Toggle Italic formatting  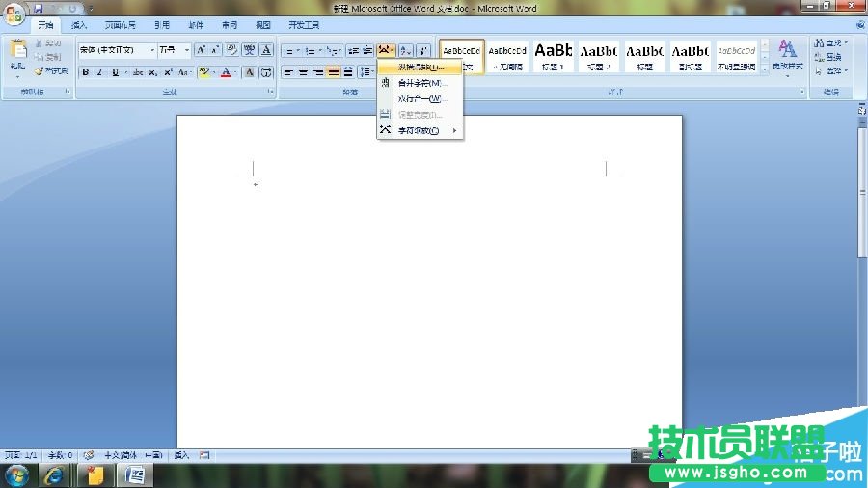pyautogui.click(x=99, y=72)
